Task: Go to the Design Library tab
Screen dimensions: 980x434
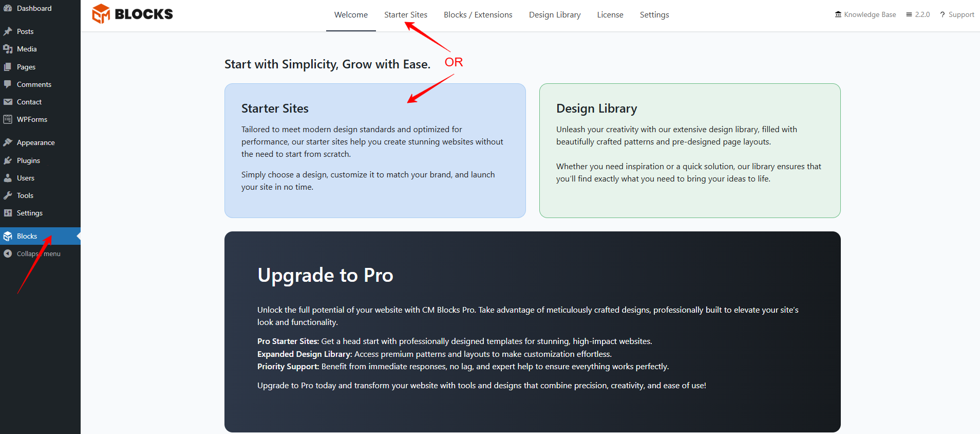Action: point(555,15)
